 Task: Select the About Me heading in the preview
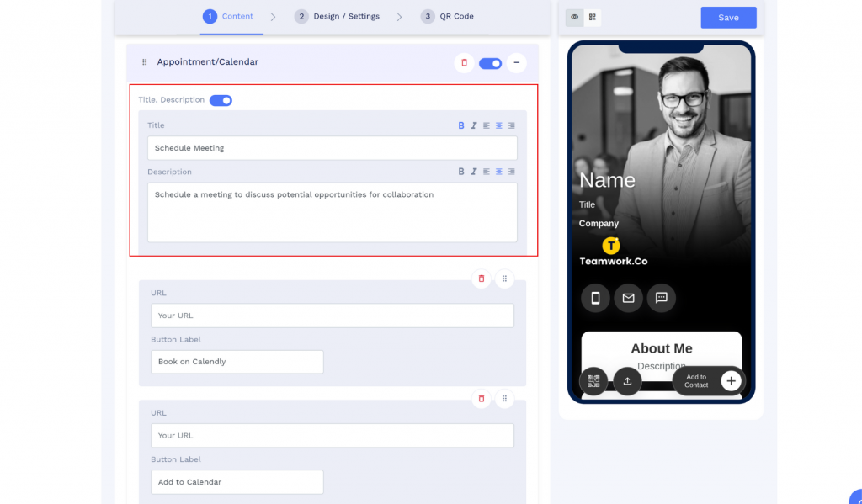662,348
